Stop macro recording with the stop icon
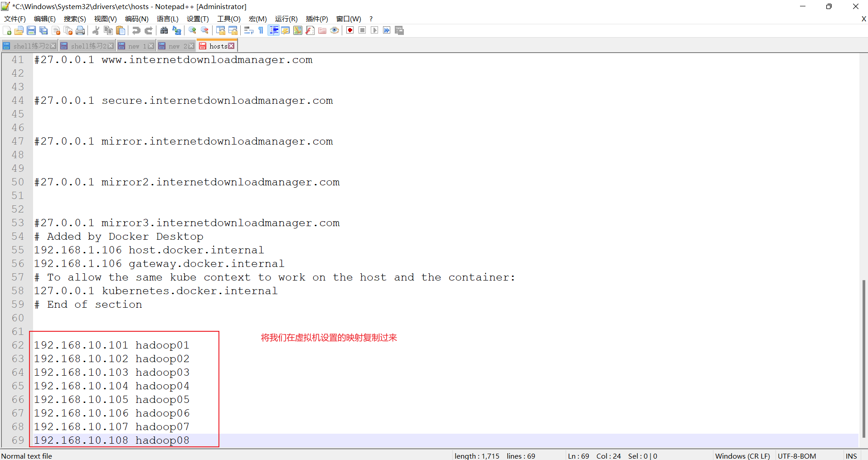The height and width of the screenshot is (460, 868). coord(362,30)
